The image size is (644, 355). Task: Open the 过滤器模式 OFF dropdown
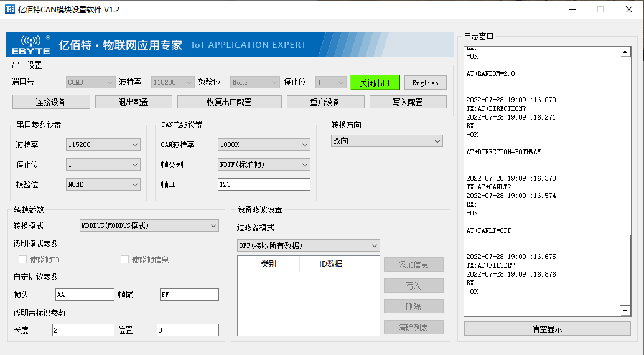pyautogui.click(x=309, y=245)
